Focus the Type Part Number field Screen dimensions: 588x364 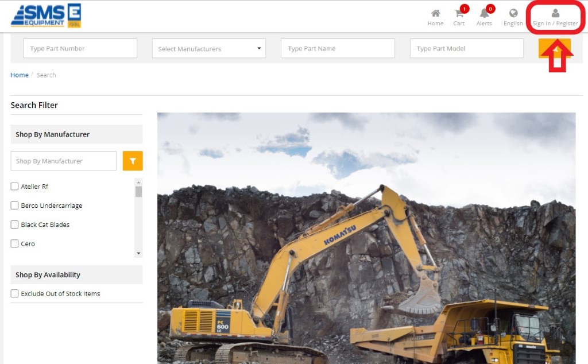click(x=80, y=48)
